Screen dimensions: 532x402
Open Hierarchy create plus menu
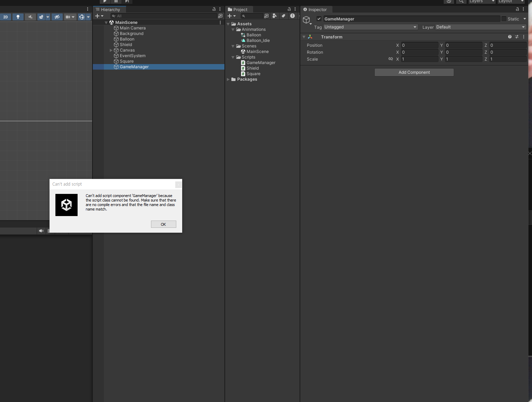(x=99, y=16)
